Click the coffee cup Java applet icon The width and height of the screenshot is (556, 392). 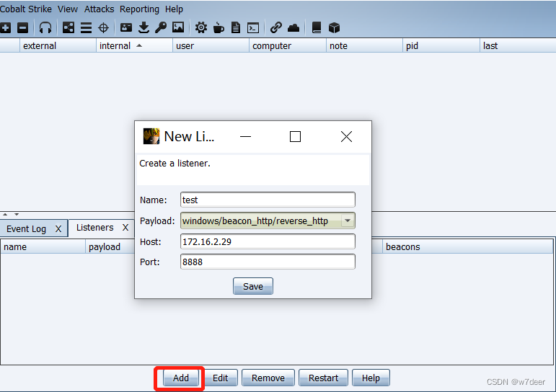(x=219, y=27)
